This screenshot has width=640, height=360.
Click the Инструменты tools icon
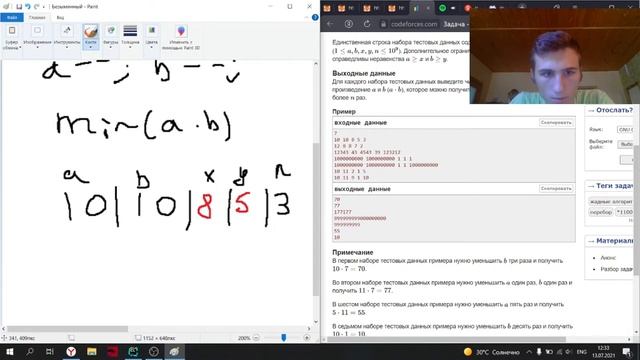pos(67,31)
